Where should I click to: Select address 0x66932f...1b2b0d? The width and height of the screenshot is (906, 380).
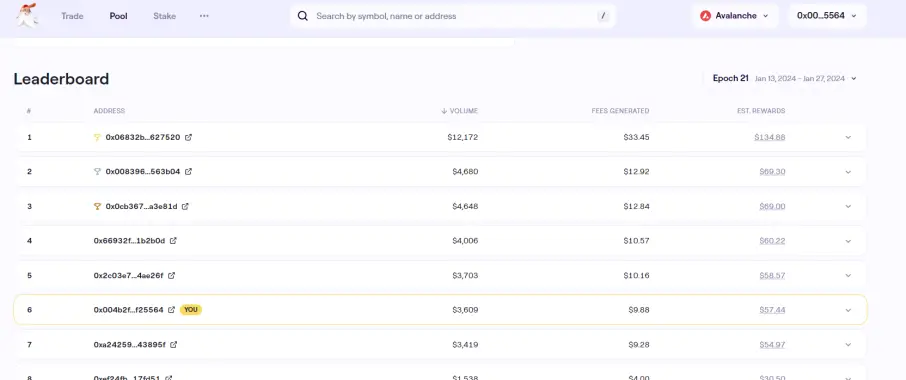129,241
